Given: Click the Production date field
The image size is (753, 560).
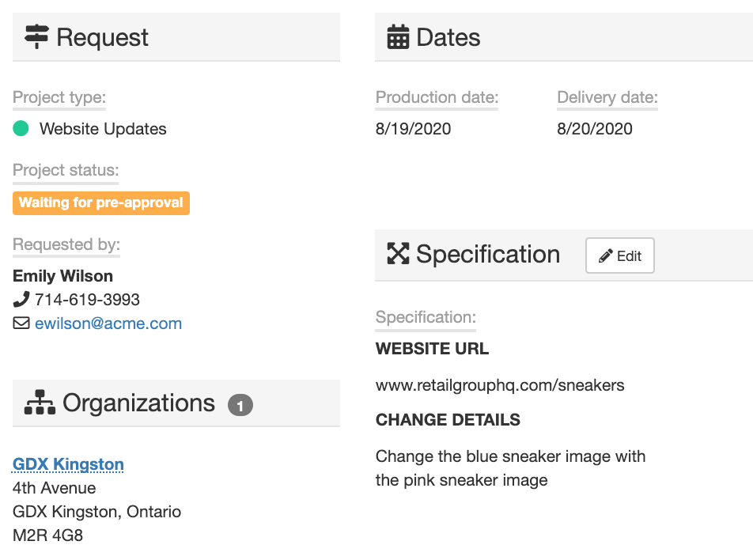Looking at the screenshot, I should click(436, 97).
